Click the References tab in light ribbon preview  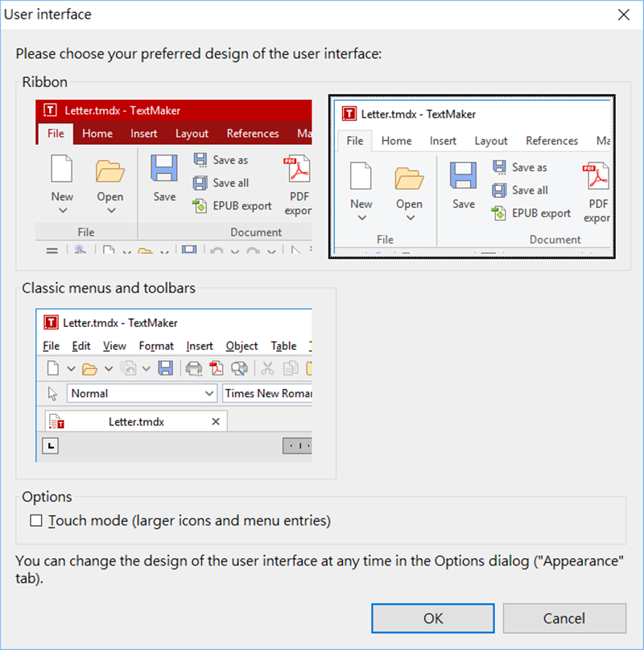pos(552,141)
